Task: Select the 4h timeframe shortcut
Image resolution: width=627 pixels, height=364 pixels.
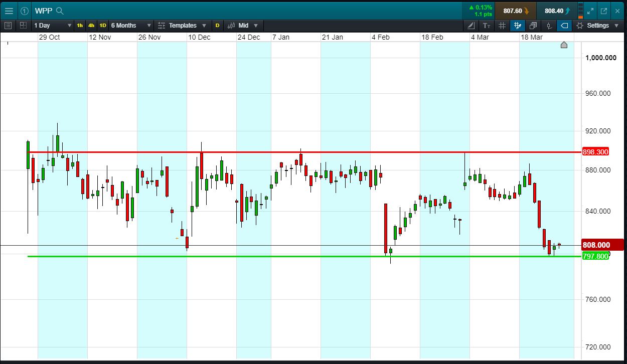Action: point(91,25)
